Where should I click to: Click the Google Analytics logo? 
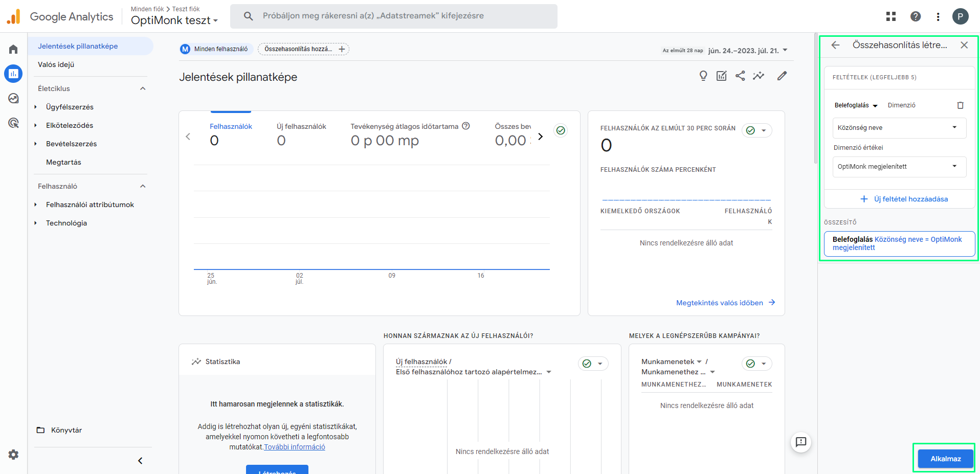(x=60, y=16)
